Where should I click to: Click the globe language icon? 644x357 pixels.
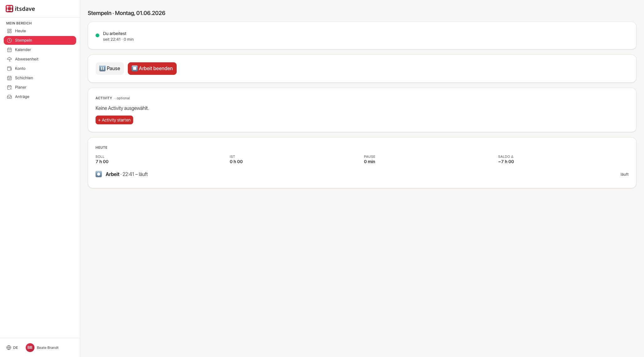click(9, 348)
